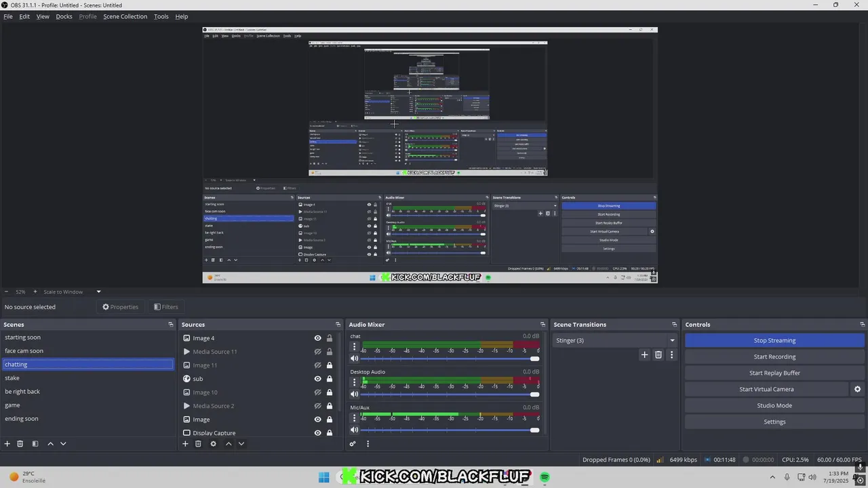Image resolution: width=868 pixels, height=488 pixels.
Task: Add a configurable scene transition
Action: click(x=644, y=354)
